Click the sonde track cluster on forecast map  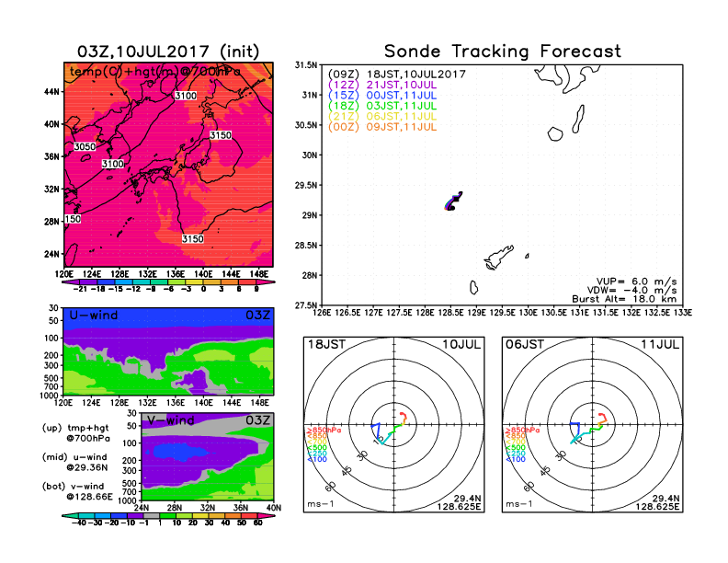click(x=453, y=201)
